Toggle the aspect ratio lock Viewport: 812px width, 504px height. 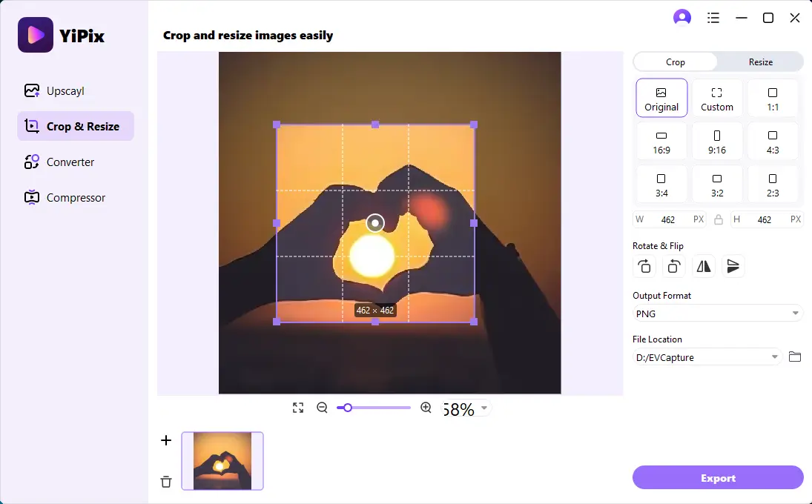[719, 219]
